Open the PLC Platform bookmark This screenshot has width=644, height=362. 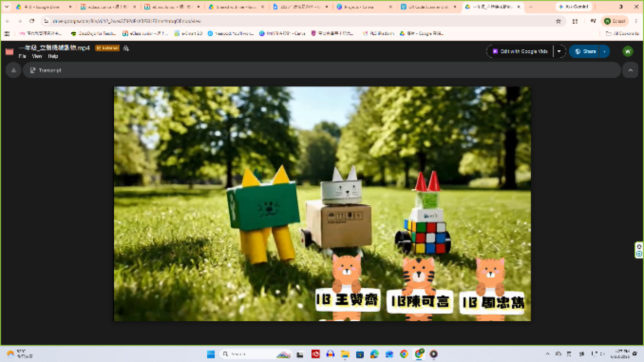pos(377,33)
